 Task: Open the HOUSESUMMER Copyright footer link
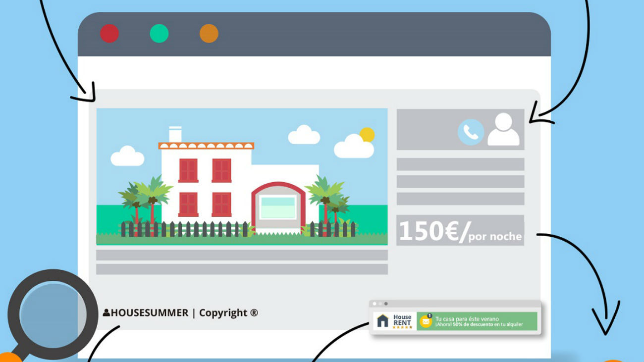coord(183,313)
